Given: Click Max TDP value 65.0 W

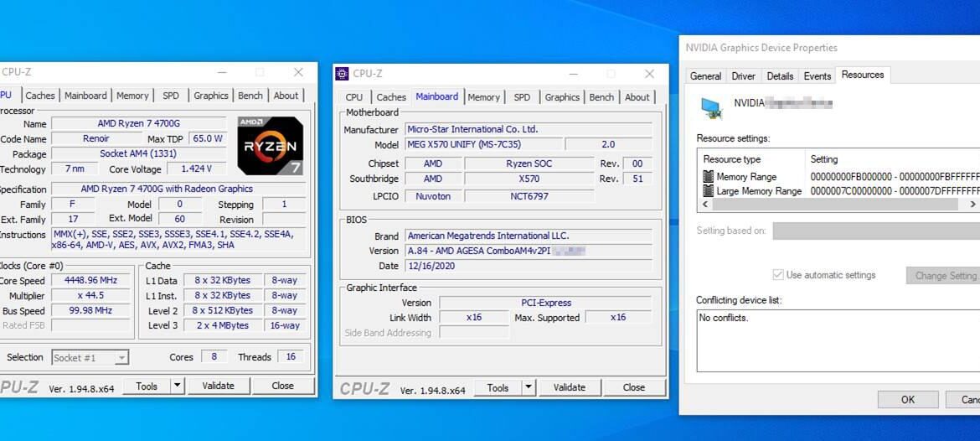Looking at the screenshot, I should (x=208, y=138).
